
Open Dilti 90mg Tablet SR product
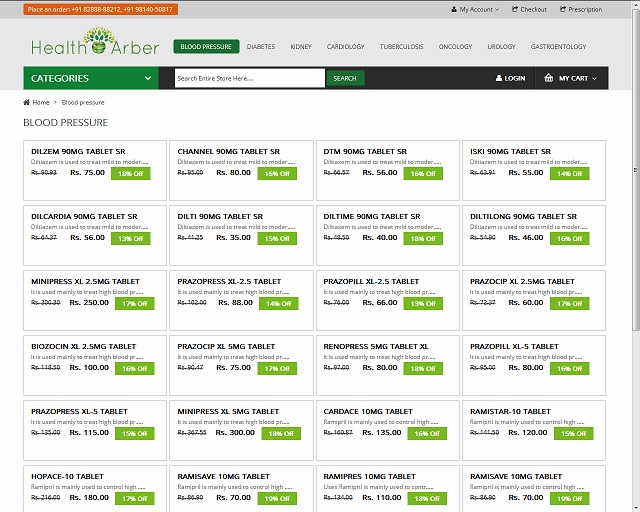coord(220,216)
